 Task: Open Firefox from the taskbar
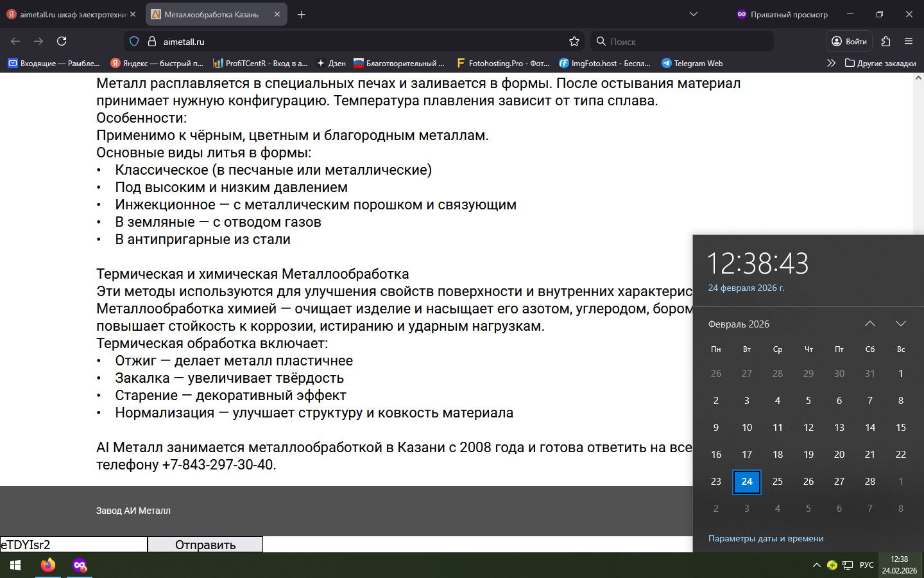pos(48,565)
